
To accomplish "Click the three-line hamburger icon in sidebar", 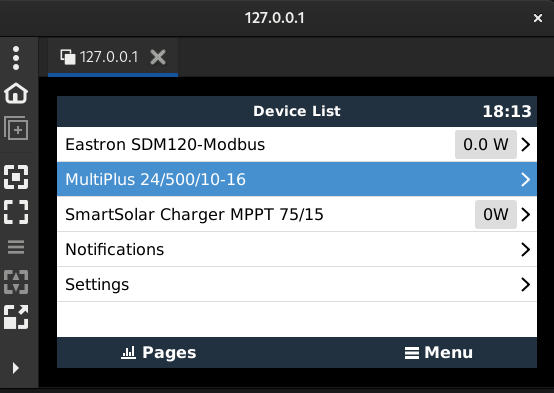I will (x=16, y=247).
